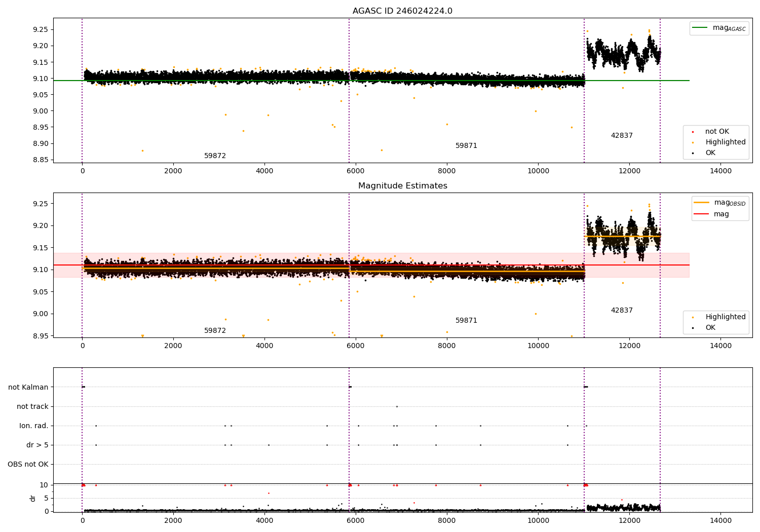Click the '10' tick on the dr axis

click(x=44, y=485)
